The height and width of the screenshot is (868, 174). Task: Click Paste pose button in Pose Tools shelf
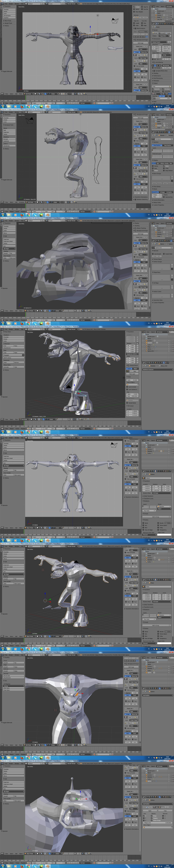pos(19,352)
